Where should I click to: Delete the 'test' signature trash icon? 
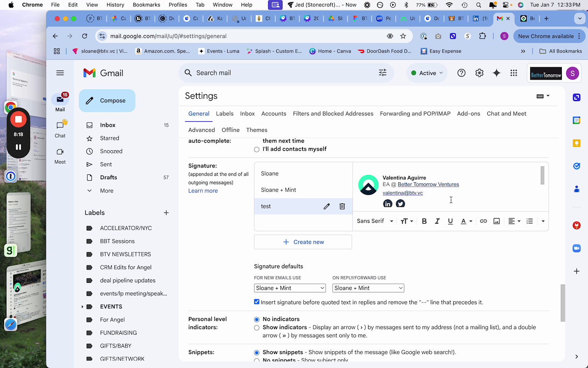tap(342, 206)
